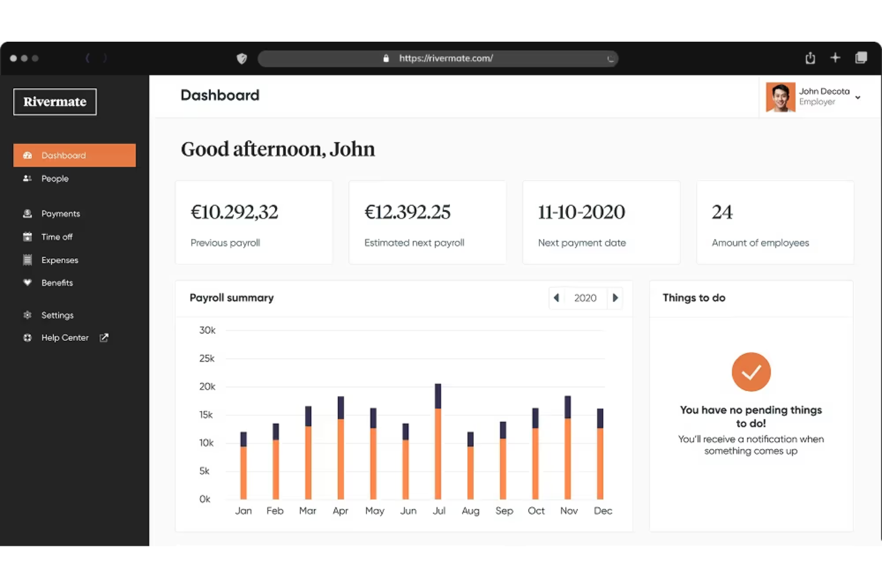Click the browser address bar
Screen dimensions: 882x588
[x=439, y=58]
